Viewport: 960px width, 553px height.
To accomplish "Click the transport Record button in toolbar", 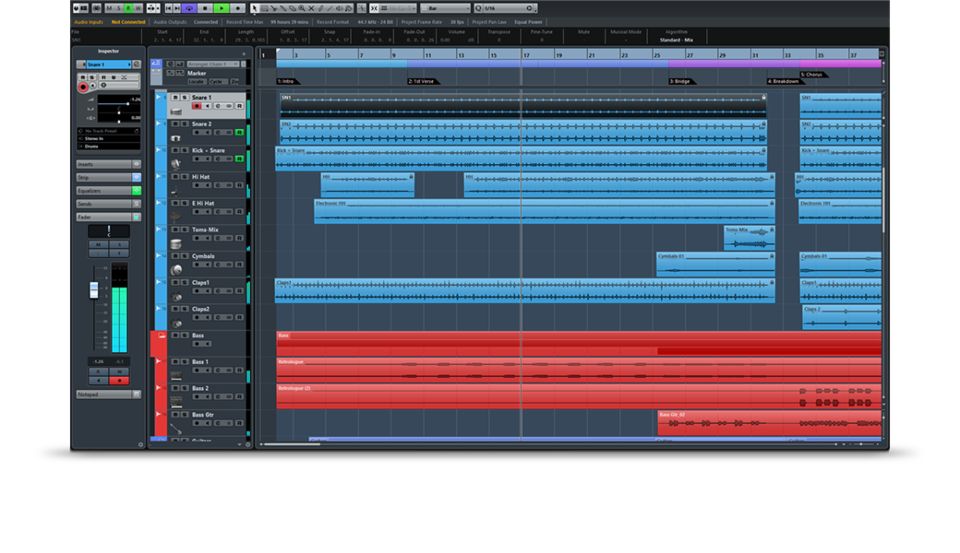I will [238, 8].
